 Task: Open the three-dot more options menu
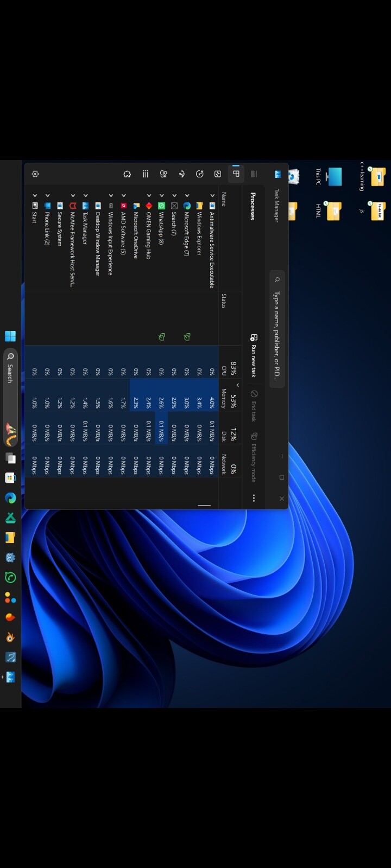254,498
